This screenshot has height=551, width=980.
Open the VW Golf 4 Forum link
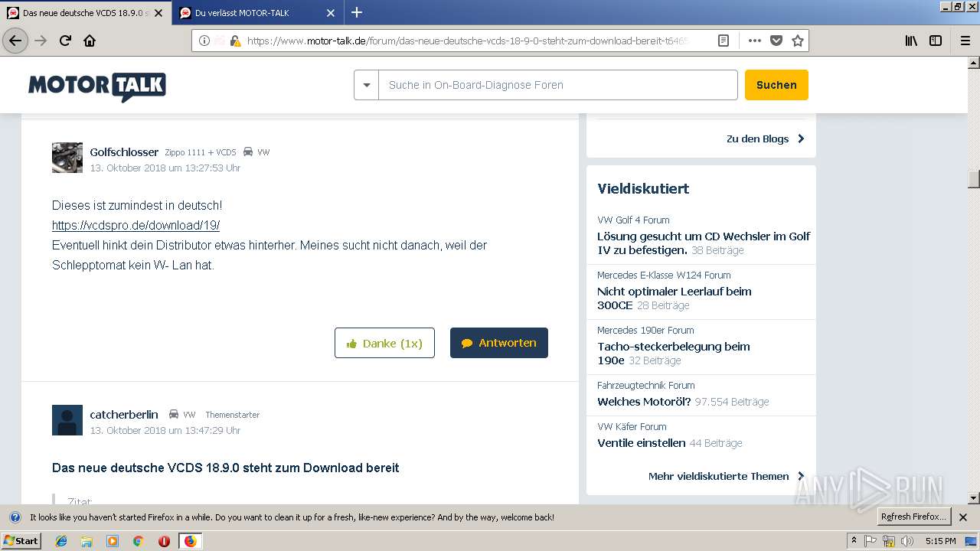633,220
